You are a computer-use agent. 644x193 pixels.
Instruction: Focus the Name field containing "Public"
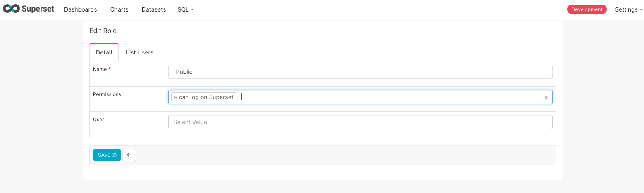tap(360, 72)
